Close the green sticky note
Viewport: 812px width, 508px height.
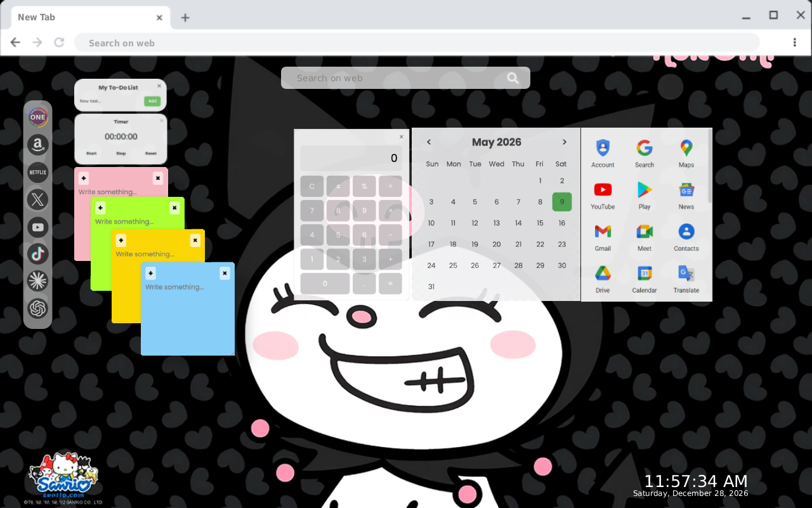coord(174,208)
